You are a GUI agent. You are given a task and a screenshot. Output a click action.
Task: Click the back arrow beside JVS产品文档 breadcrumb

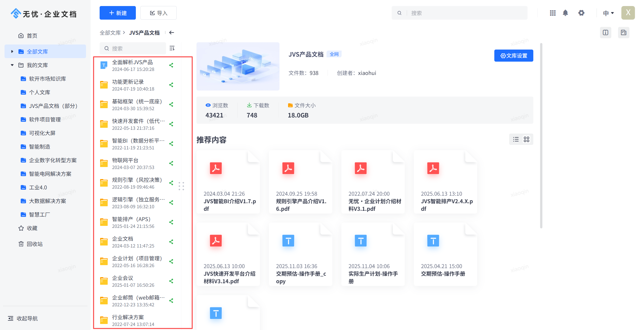pyautogui.click(x=172, y=32)
